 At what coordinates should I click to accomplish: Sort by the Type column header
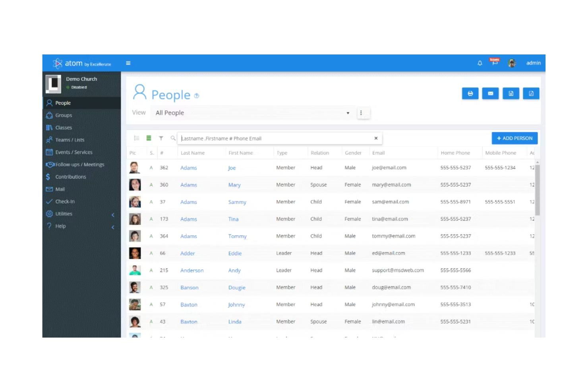click(x=282, y=153)
